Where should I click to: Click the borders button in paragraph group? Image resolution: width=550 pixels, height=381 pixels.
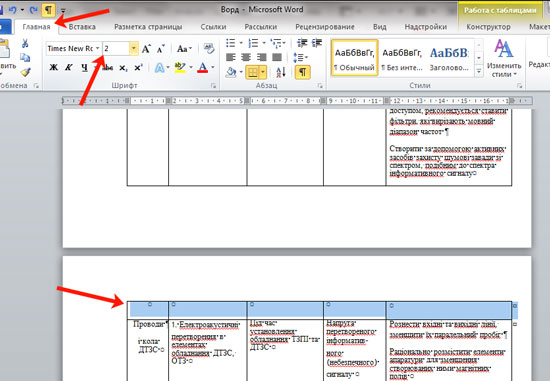[252, 72]
